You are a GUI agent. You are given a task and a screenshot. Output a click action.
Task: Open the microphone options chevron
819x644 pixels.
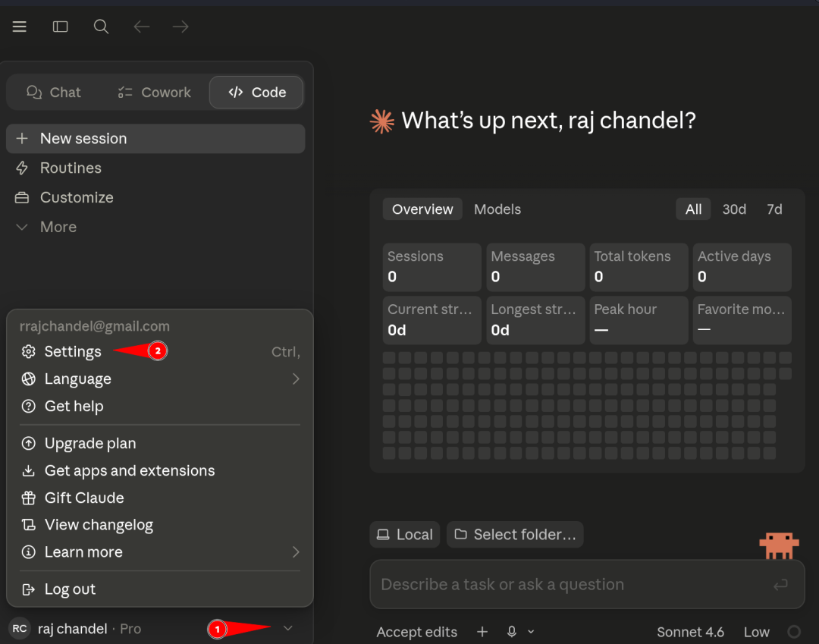(x=531, y=632)
